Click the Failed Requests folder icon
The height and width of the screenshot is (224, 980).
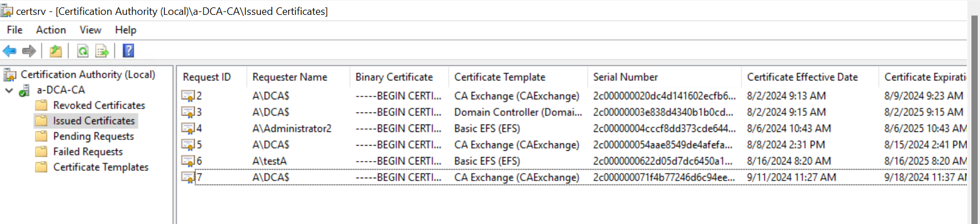click(x=41, y=152)
